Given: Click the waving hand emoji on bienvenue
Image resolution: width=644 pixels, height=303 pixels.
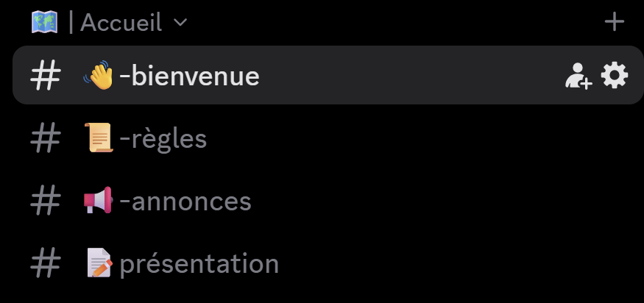Looking at the screenshot, I should pyautogui.click(x=98, y=76).
